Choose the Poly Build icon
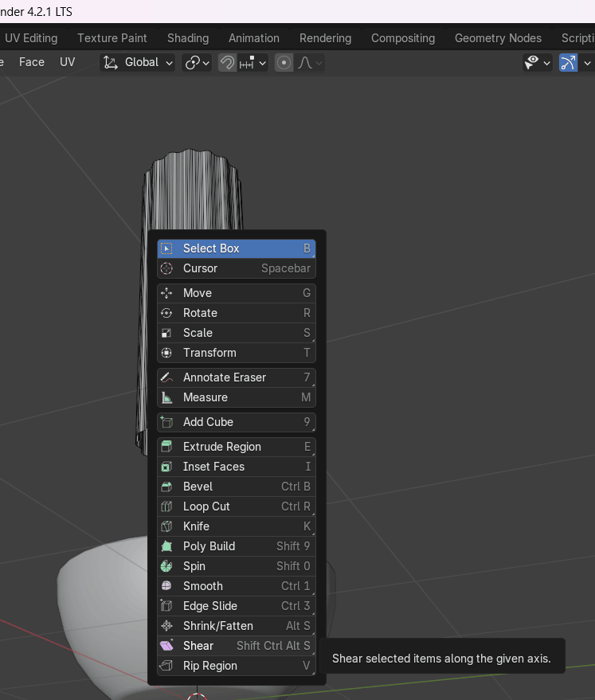Image resolution: width=595 pixels, height=700 pixels. [x=166, y=546]
